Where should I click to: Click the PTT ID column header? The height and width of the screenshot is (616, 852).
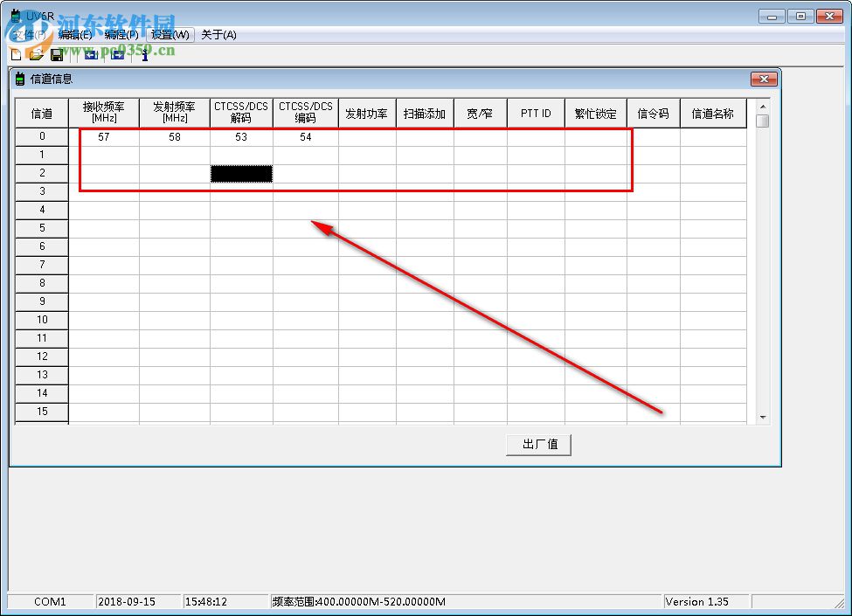tap(536, 114)
